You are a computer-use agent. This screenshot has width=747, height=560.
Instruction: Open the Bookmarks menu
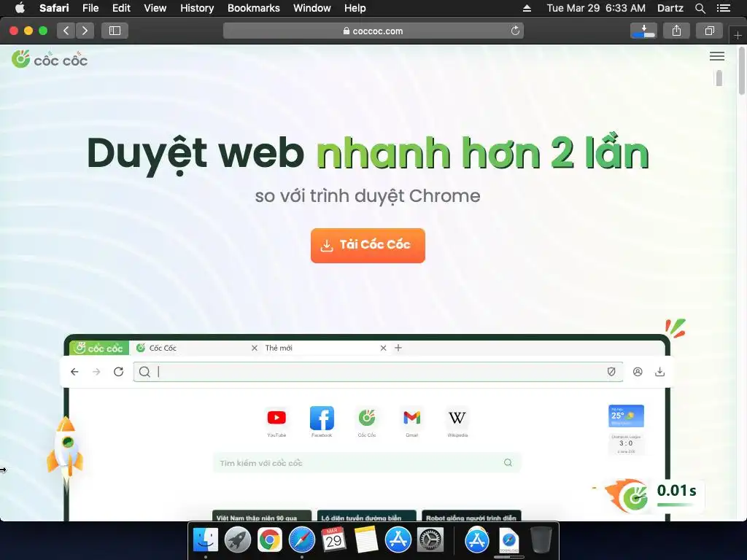tap(253, 8)
